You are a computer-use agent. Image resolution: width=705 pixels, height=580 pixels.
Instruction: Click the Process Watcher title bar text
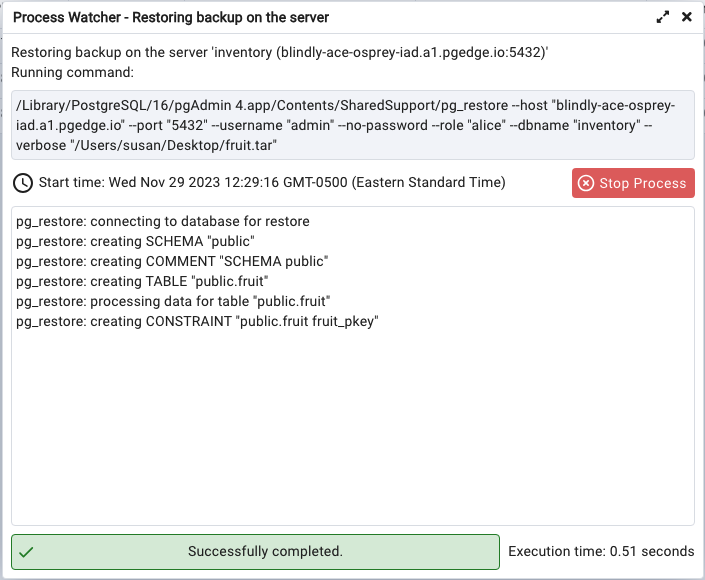coord(171,17)
